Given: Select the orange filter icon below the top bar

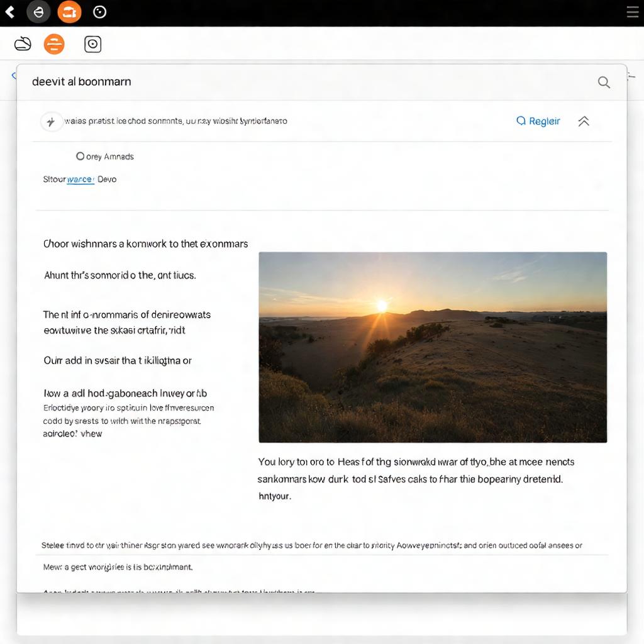Looking at the screenshot, I should (54, 43).
